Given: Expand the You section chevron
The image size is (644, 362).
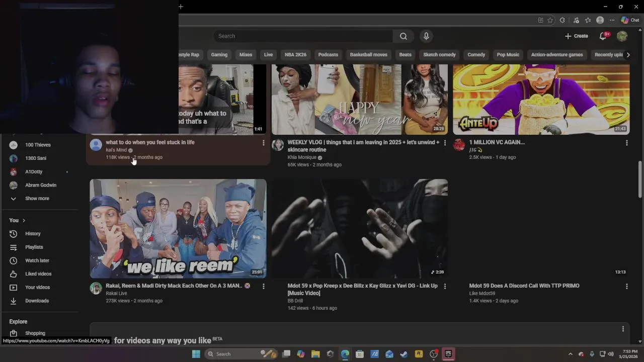Looking at the screenshot, I should pos(23,221).
